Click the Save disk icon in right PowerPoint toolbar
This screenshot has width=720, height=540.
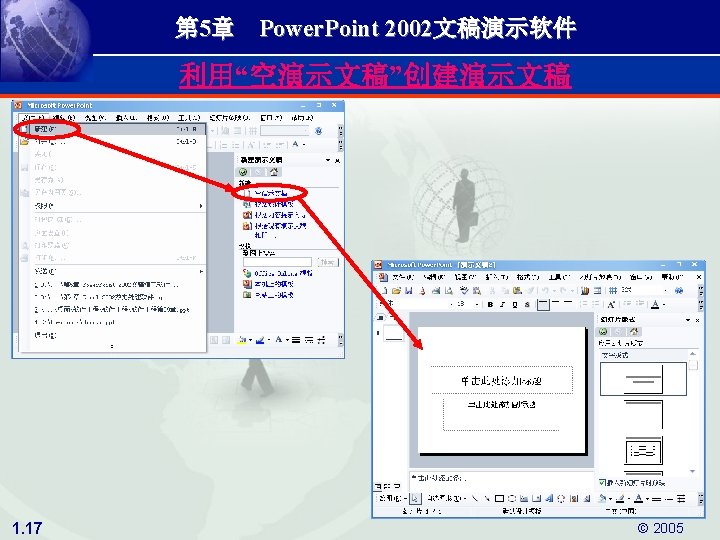[409, 290]
